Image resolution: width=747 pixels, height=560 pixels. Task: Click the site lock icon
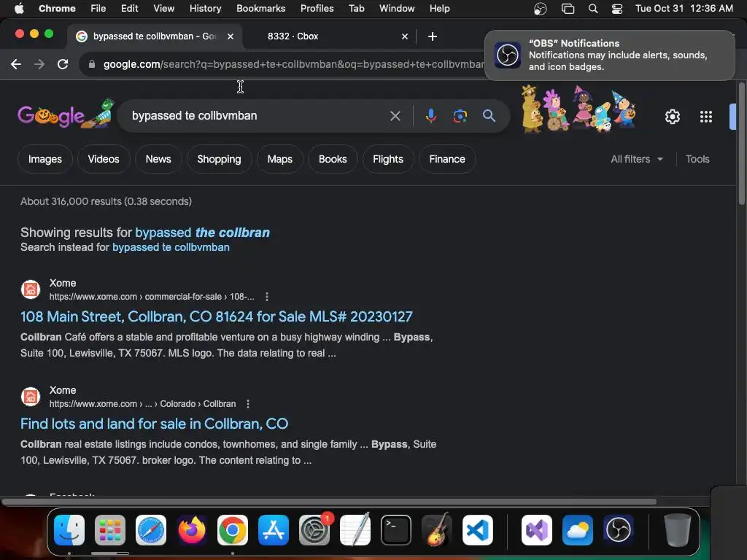click(x=92, y=64)
